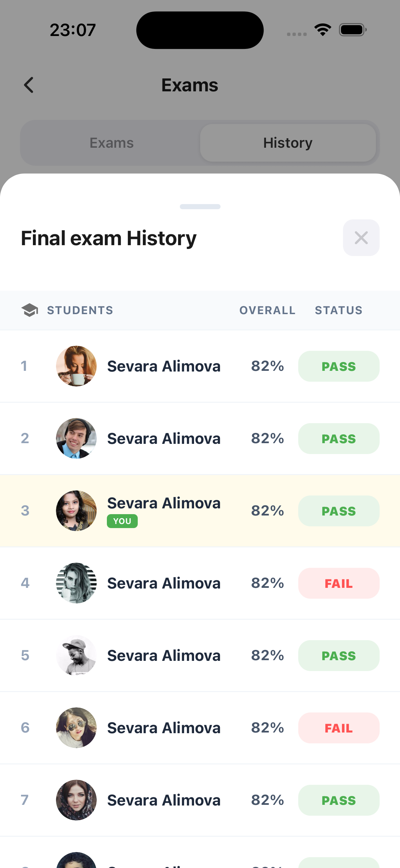Pull the drag handle of the bottom sheet

(x=200, y=206)
